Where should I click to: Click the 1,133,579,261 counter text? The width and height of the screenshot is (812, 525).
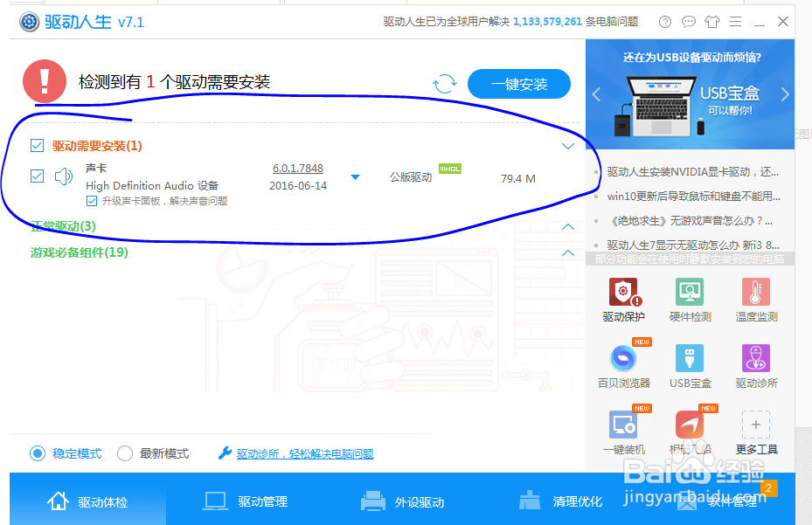pyautogui.click(x=547, y=22)
